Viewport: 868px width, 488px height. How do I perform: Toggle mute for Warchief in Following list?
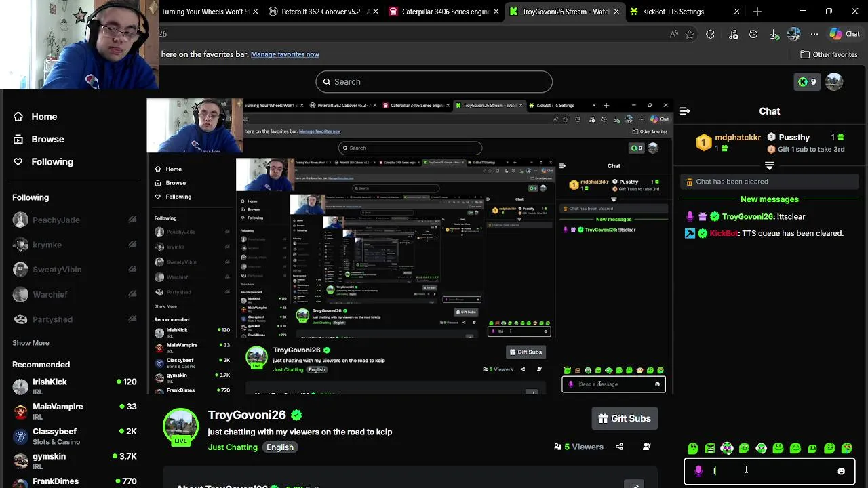[132, 294]
